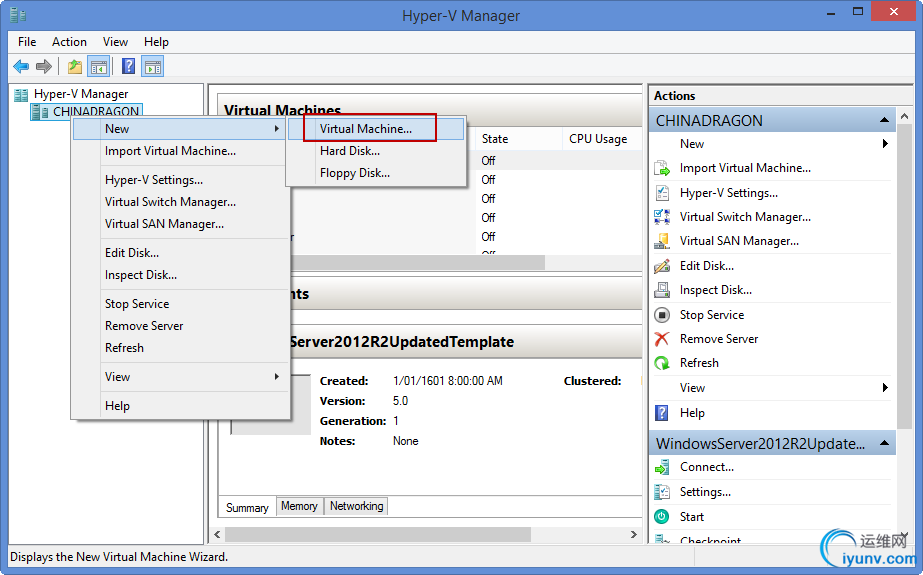Screen dimensions: 923x575
Task: Select Hyper-V Settings... in context menu
Action: click(181, 180)
